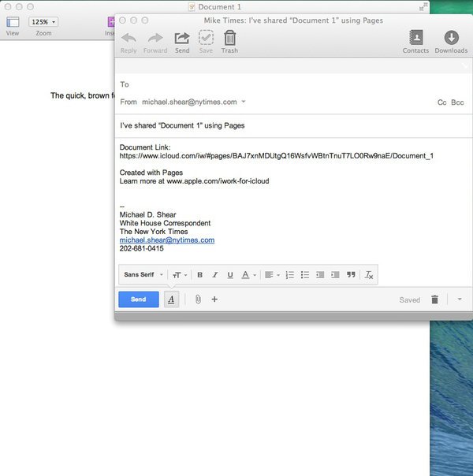Screen dimensions: 473x476
Task: Toggle underline formatting
Action: pos(230,275)
